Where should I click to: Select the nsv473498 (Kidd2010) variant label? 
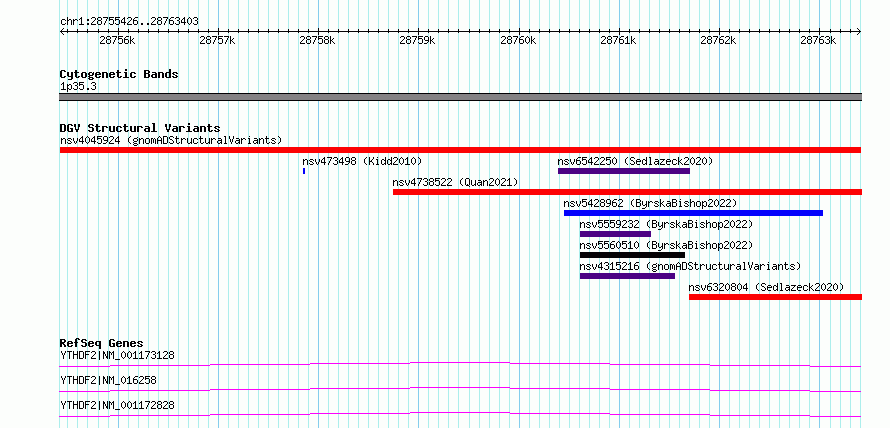[x=362, y=161]
